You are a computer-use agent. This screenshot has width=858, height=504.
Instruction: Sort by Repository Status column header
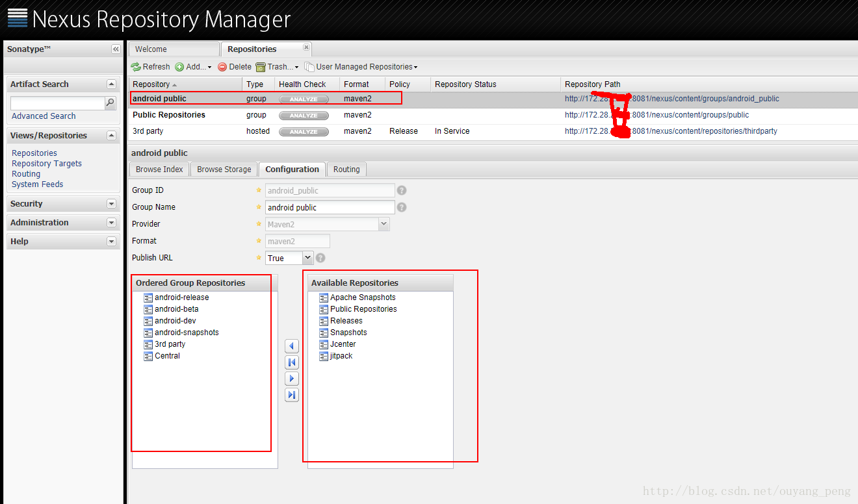click(x=495, y=84)
